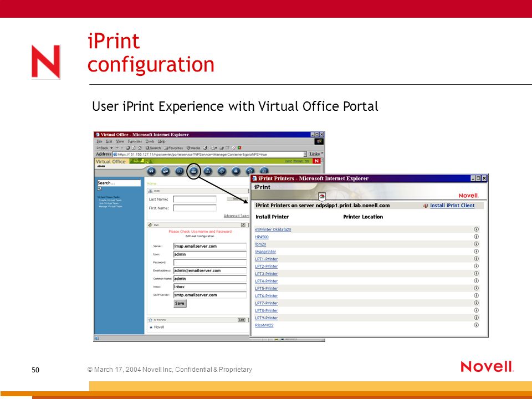Show info for iManprinter

[x=476, y=252]
